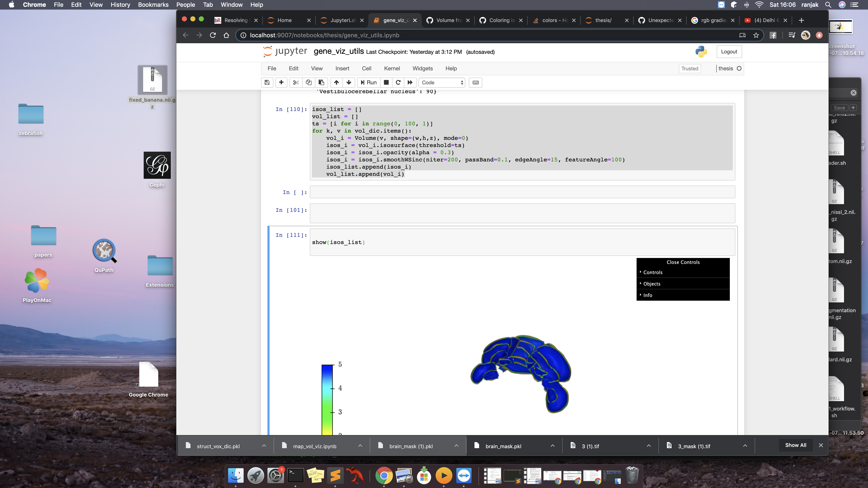Go to the Chrome home page icon
868x488 pixels.
(226, 35)
